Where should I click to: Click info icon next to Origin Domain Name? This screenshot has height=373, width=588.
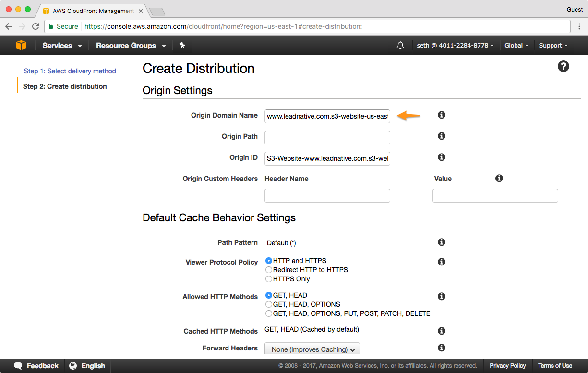point(442,115)
